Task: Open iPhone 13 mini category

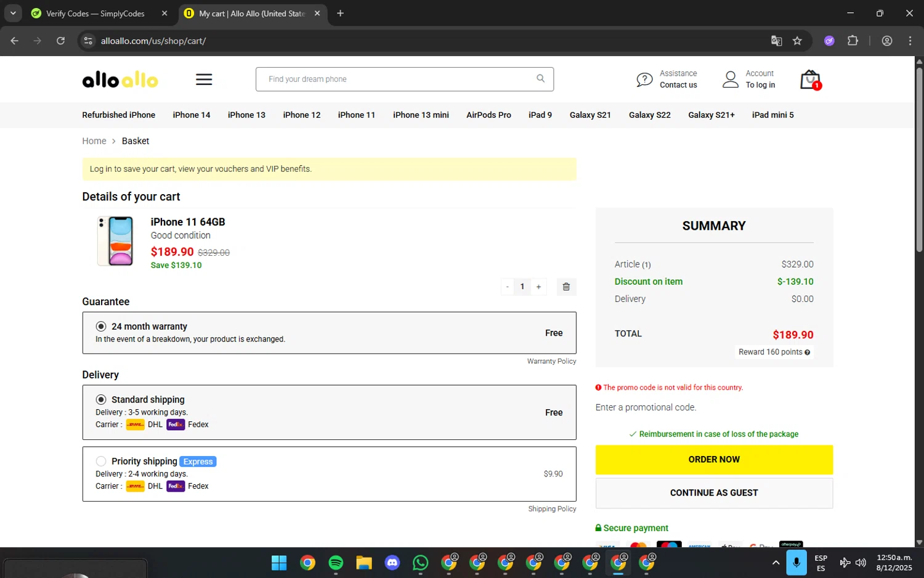Action: (x=421, y=115)
